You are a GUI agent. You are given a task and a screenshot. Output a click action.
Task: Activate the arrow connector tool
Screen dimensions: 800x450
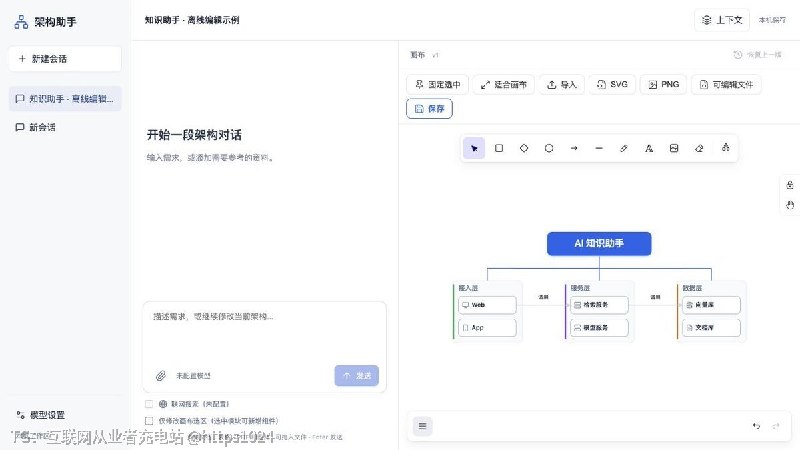pos(574,148)
